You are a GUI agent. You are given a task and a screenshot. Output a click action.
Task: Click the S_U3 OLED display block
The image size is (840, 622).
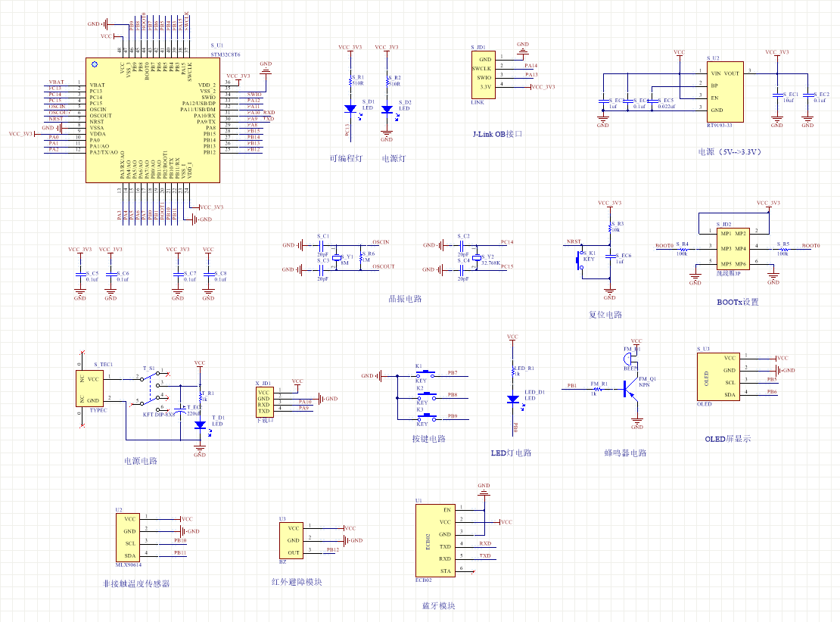(x=717, y=376)
